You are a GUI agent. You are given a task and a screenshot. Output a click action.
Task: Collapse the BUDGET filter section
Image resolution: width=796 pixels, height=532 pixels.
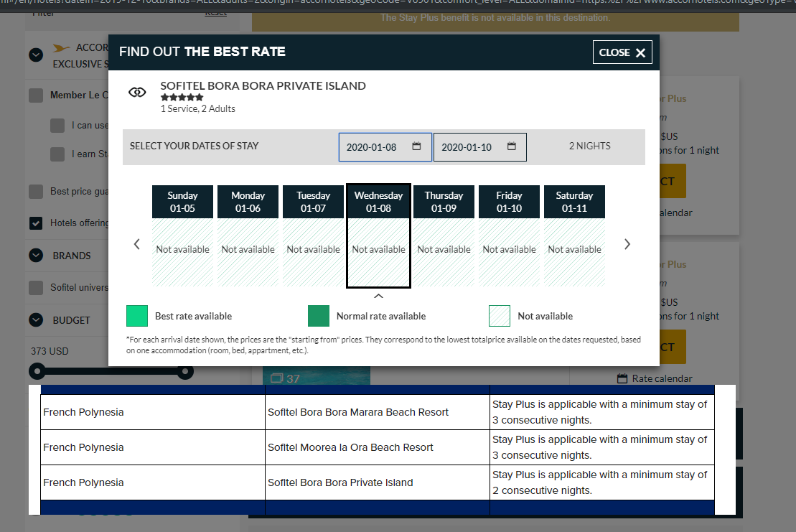36,319
